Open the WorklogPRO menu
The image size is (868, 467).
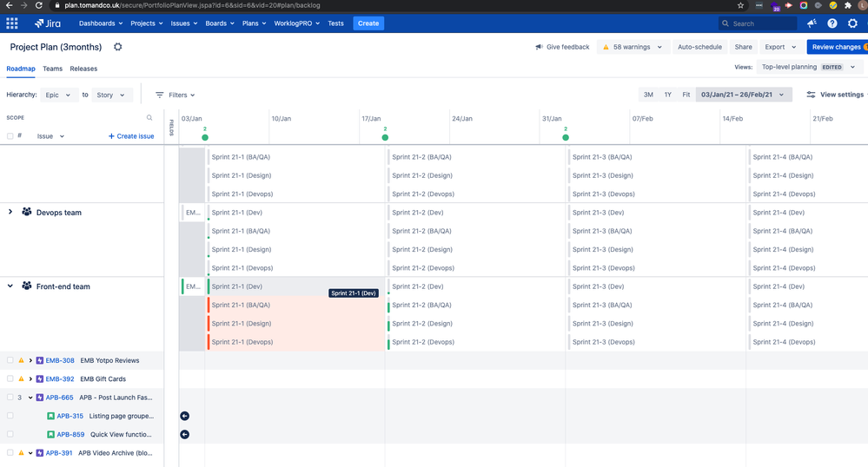point(296,23)
